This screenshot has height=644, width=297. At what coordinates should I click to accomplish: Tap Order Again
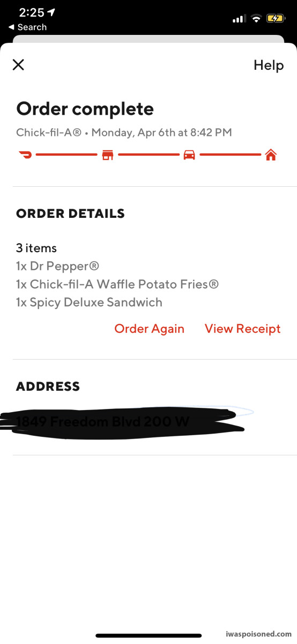tap(150, 329)
